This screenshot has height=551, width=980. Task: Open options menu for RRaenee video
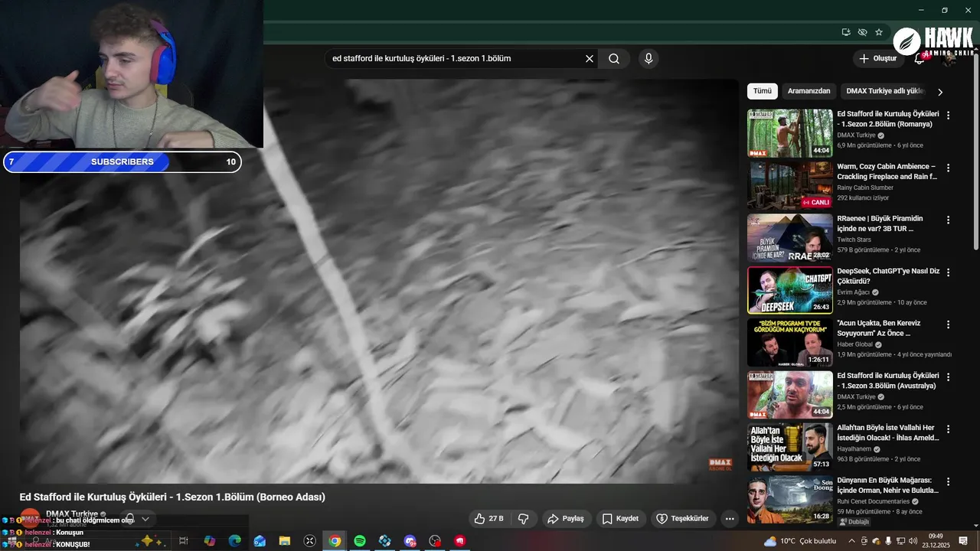(949, 220)
